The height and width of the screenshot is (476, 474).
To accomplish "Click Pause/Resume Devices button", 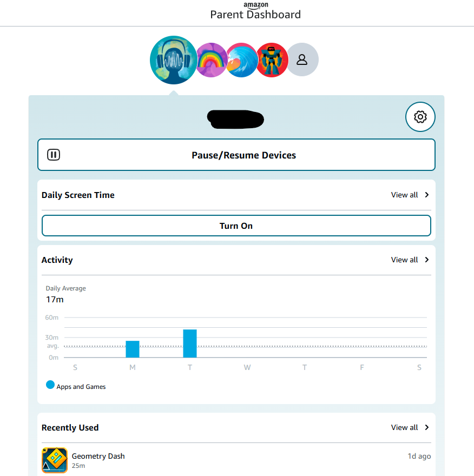I will (x=236, y=155).
